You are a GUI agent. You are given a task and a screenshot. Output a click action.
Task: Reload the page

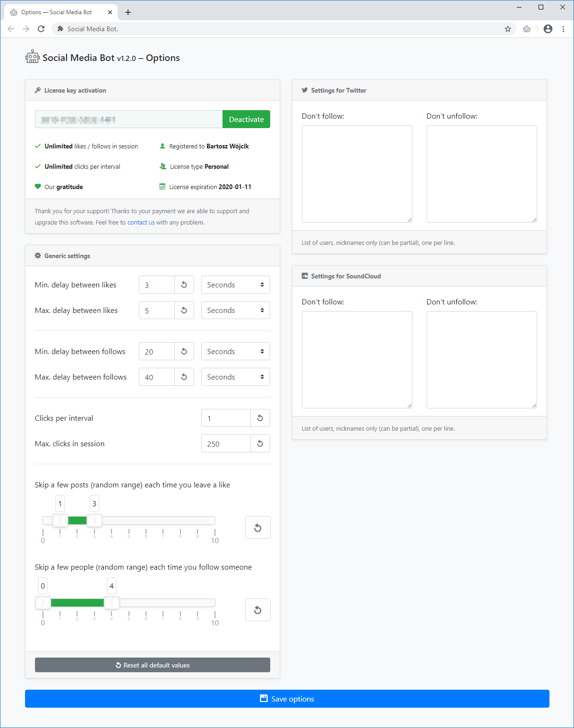(x=41, y=29)
